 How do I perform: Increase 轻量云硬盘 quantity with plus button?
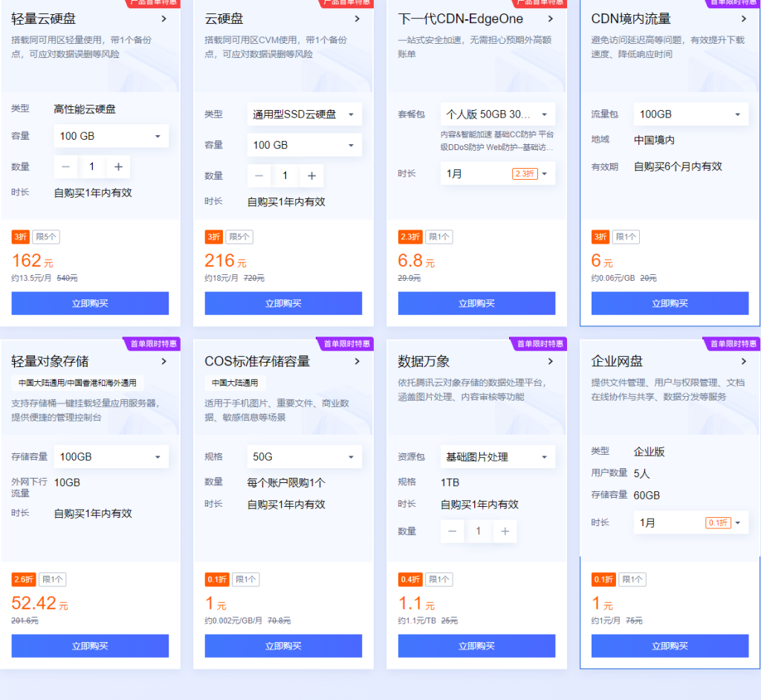coord(118,166)
